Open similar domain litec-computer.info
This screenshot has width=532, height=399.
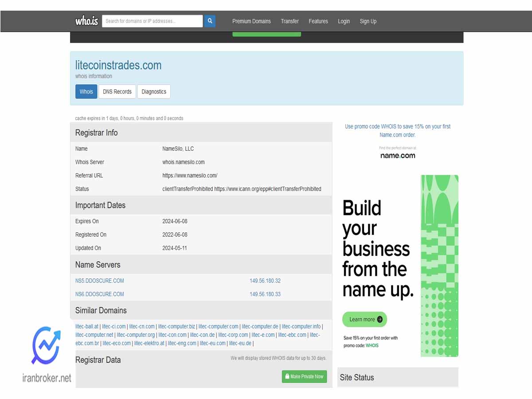click(301, 327)
